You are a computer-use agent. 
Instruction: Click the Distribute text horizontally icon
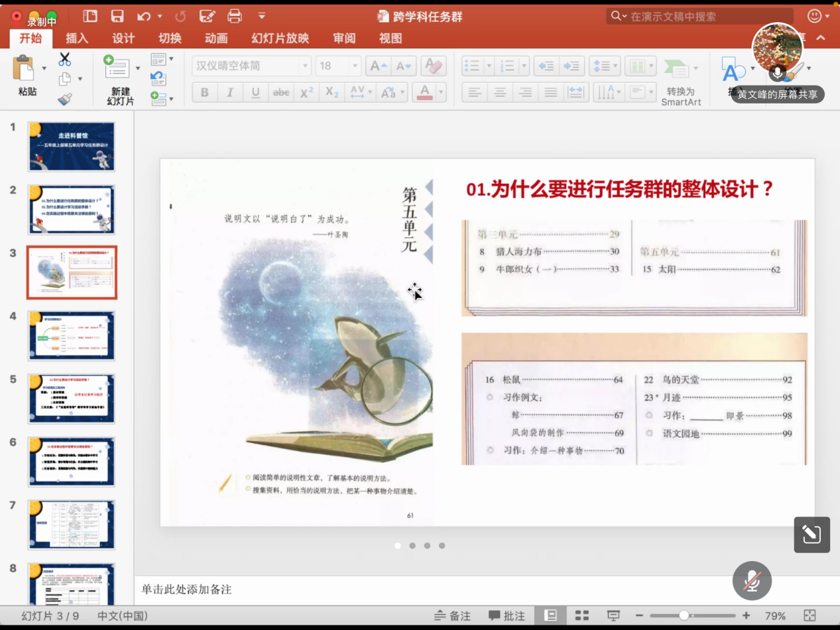tap(575, 92)
